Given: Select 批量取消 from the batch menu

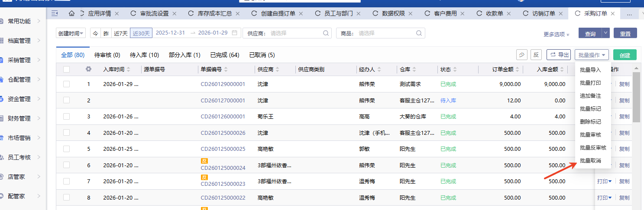Looking at the screenshot, I should (590, 161).
